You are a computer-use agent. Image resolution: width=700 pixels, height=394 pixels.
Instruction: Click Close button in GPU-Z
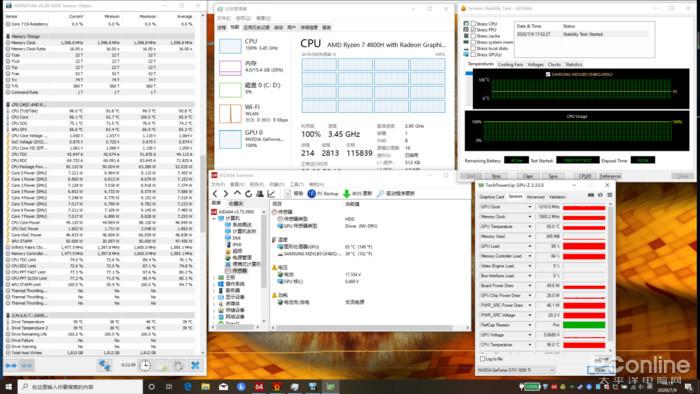coord(600,370)
